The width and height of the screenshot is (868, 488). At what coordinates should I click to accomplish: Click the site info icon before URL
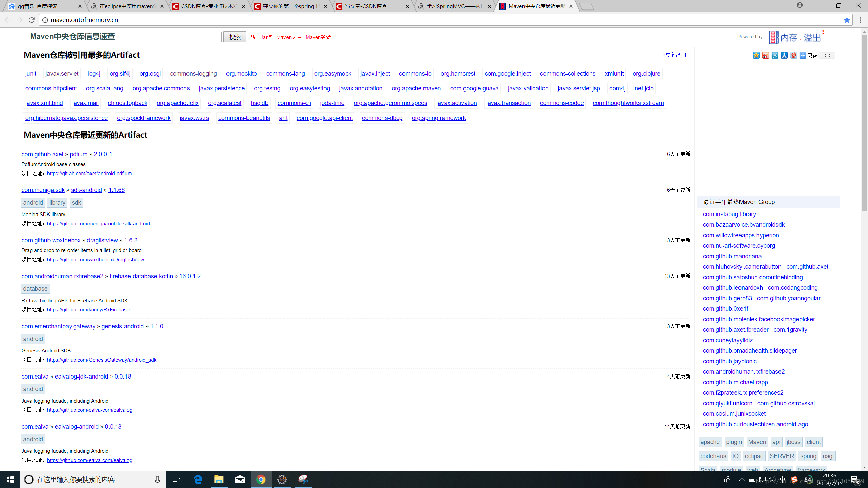click(x=45, y=20)
